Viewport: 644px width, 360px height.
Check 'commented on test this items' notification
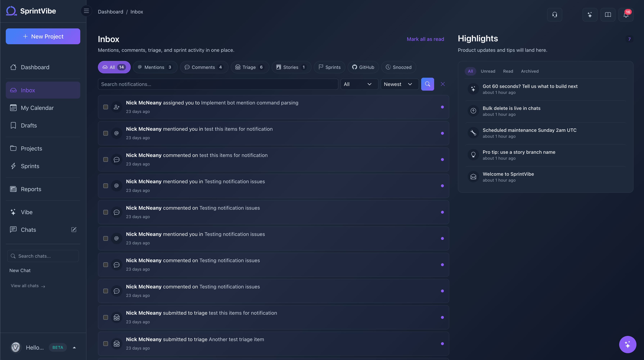[105, 159]
